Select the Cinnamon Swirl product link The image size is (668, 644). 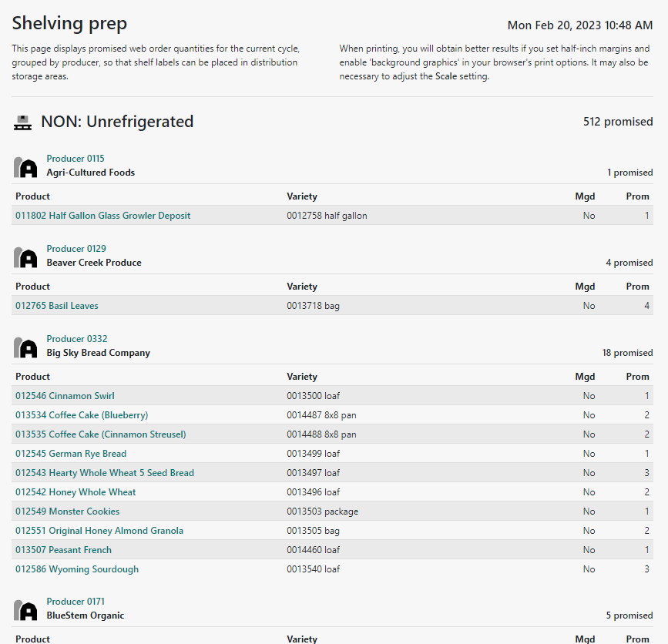65,396
